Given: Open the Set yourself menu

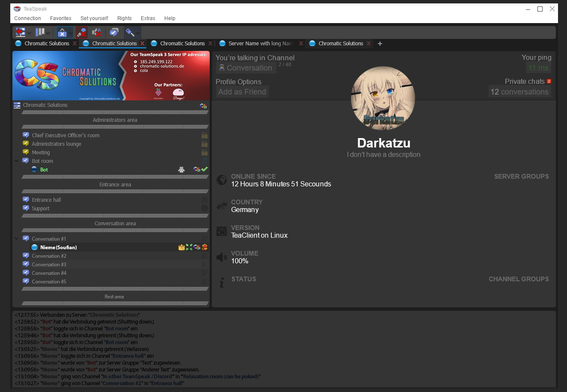Looking at the screenshot, I should pyautogui.click(x=94, y=18).
